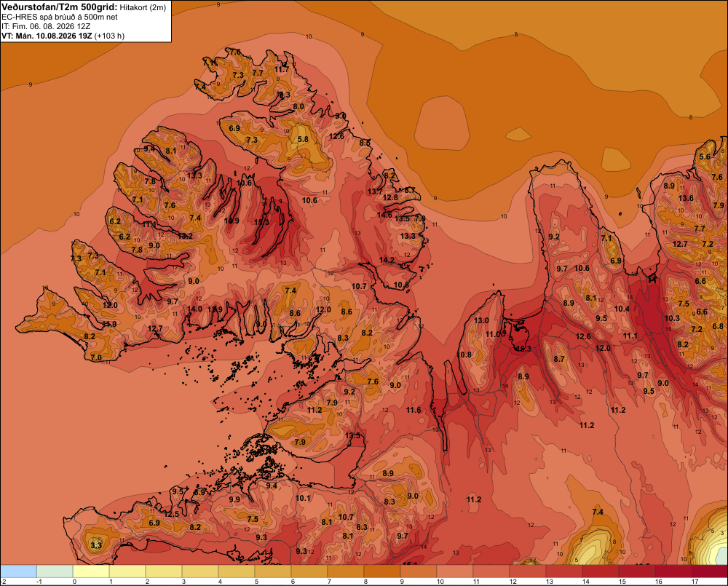728x586 pixels.
Task: Click the 14.6 temperature value
Action: tap(384, 215)
